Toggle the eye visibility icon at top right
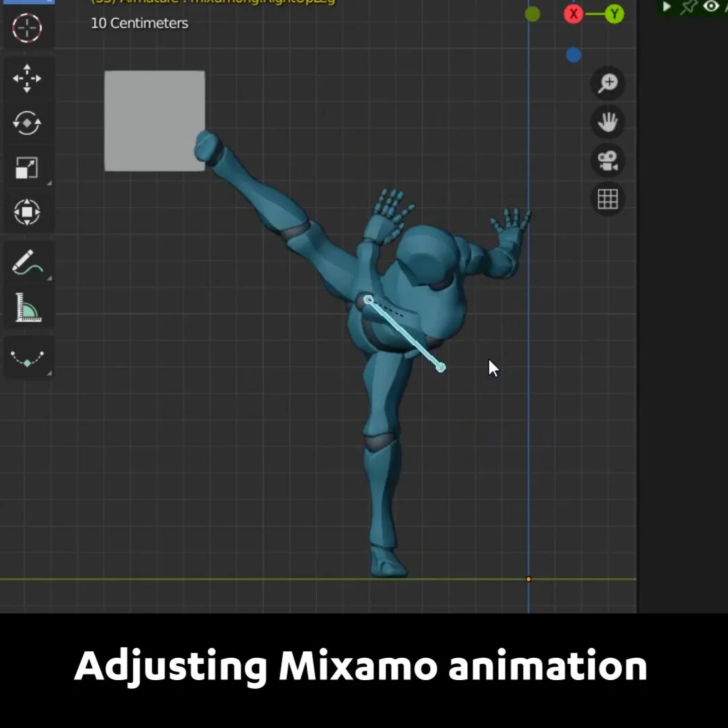The width and height of the screenshot is (728, 728). (711, 7)
